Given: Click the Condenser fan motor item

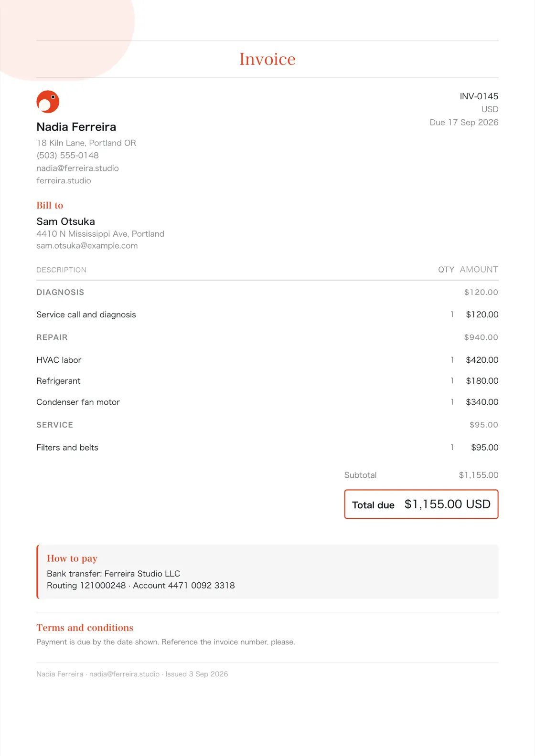Looking at the screenshot, I should 78,402.
